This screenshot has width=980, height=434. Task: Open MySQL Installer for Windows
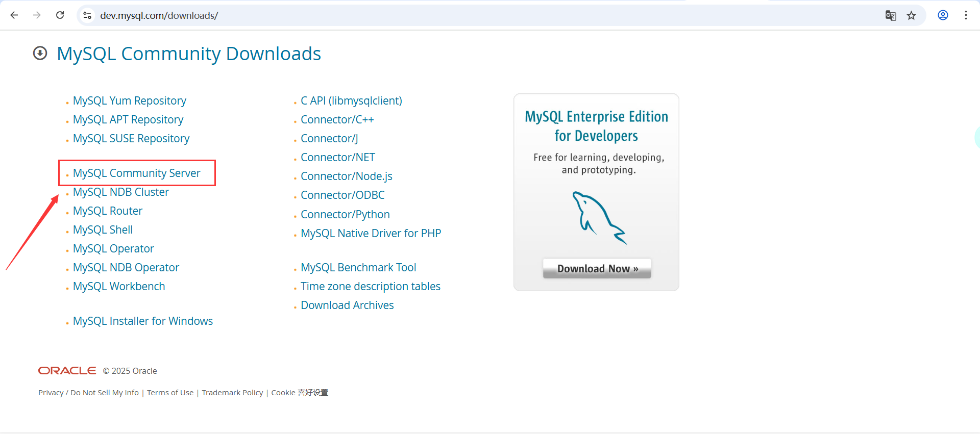143,321
